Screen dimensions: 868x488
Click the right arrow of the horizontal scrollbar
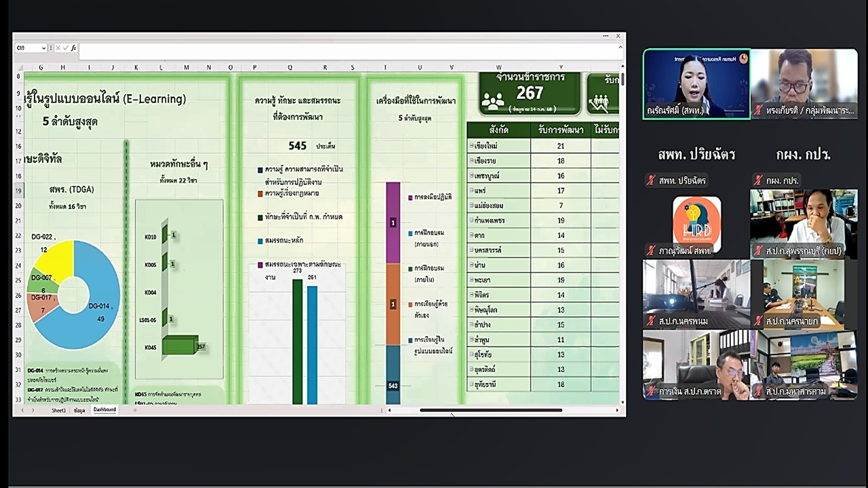(x=616, y=410)
